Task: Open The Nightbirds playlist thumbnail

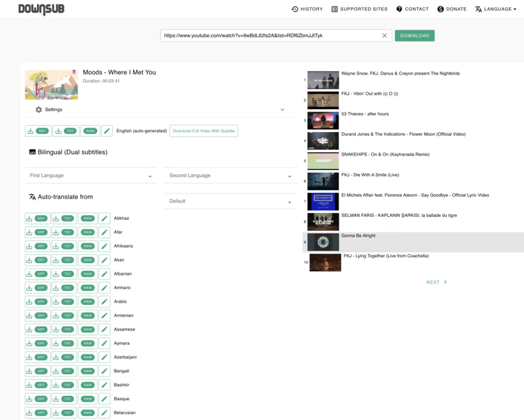Action: pos(323,80)
